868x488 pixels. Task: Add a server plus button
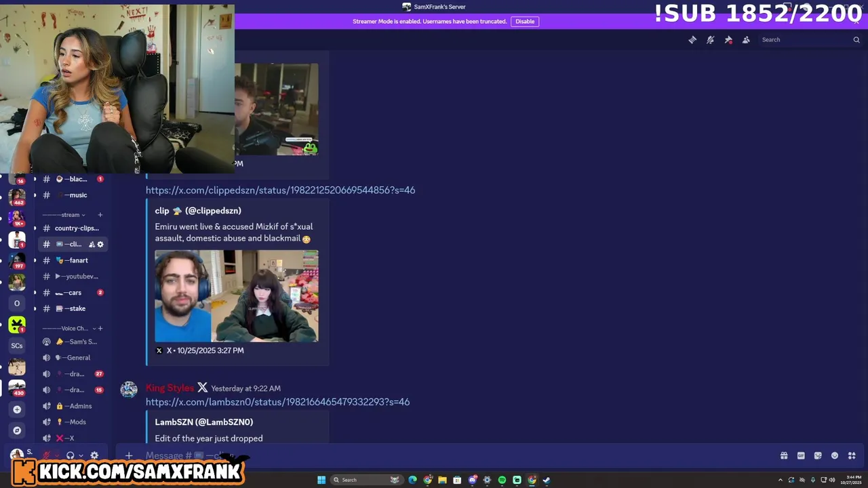17,409
